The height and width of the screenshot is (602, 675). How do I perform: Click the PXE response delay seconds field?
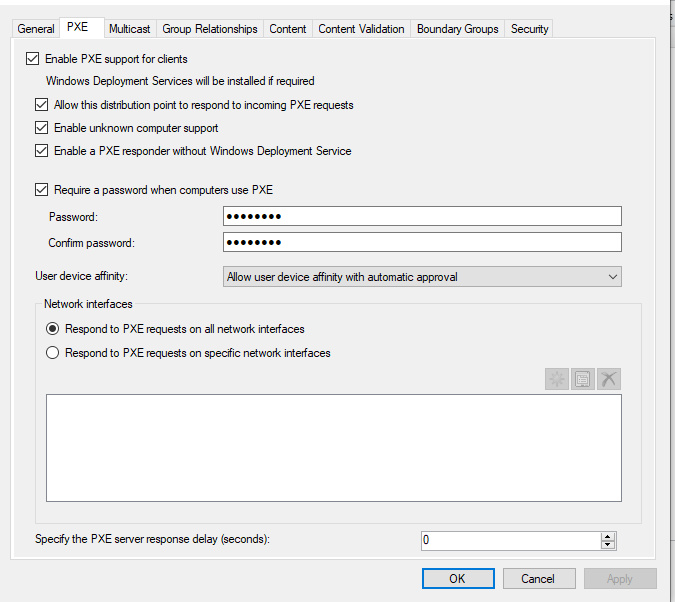pyautogui.click(x=511, y=540)
